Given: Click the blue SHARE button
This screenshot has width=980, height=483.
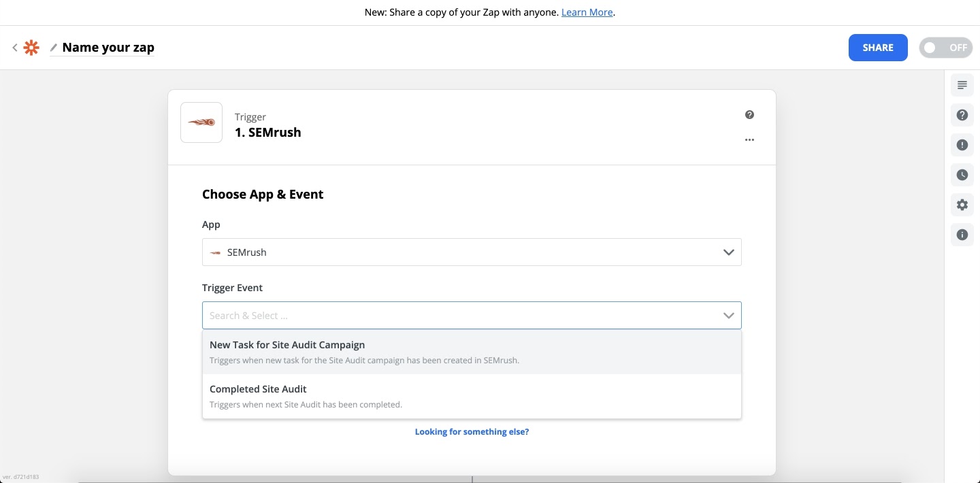Looking at the screenshot, I should (x=877, y=48).
